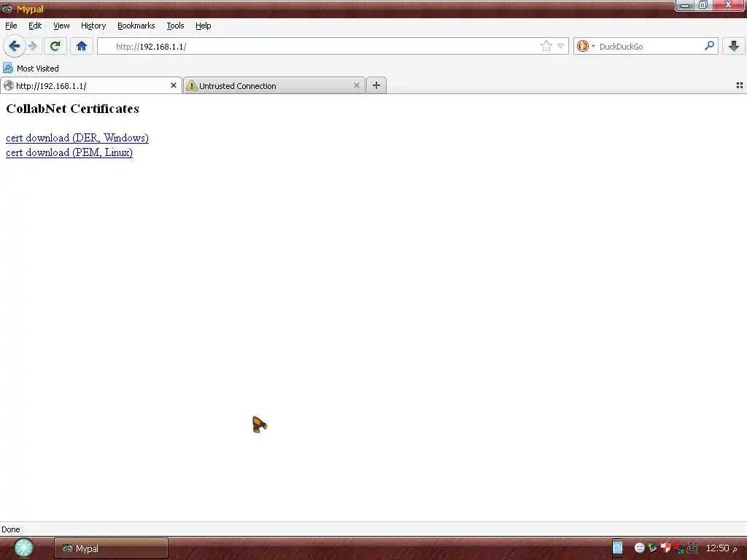This screenshot has width=747, height=560.
Task: Activate the Mypal taskbar button
Action: pos(111,548)
